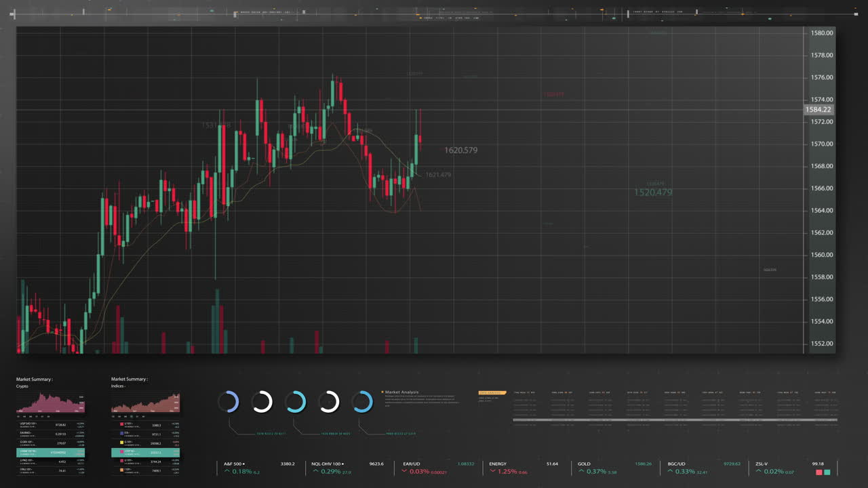Click the 1620.579 price annotation on chart
This screenshot has width=868, height=488.
[x=460, y=150]
